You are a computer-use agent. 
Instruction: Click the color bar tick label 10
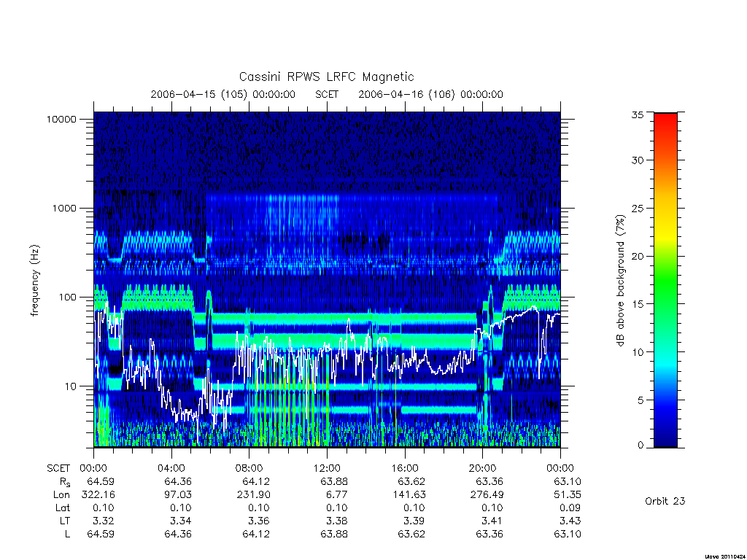(638, 352)
